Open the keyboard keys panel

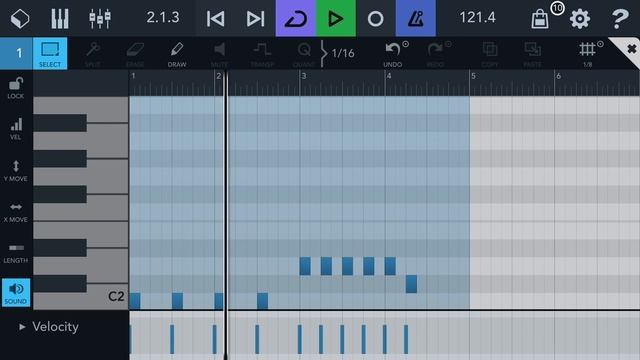tap(60, 18)
